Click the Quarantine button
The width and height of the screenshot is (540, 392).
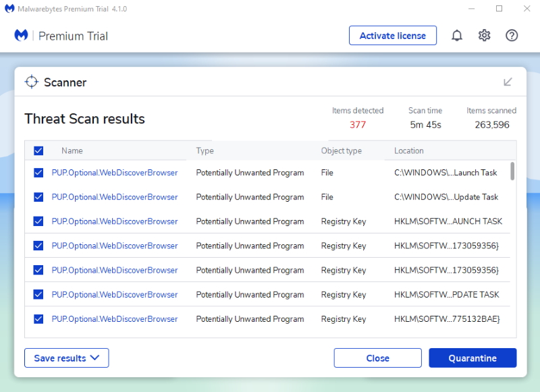473,358
